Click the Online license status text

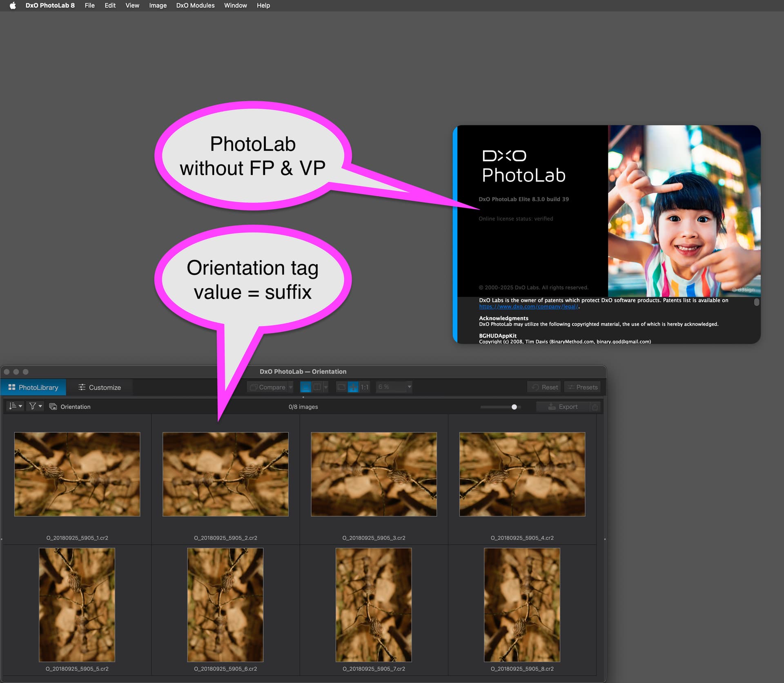point(516,219)
